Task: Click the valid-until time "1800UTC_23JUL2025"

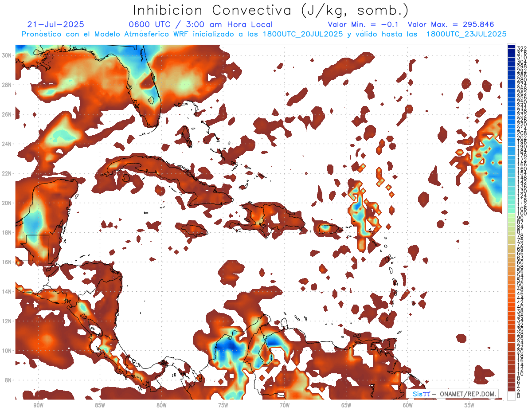Action: (x=466, y=34)
